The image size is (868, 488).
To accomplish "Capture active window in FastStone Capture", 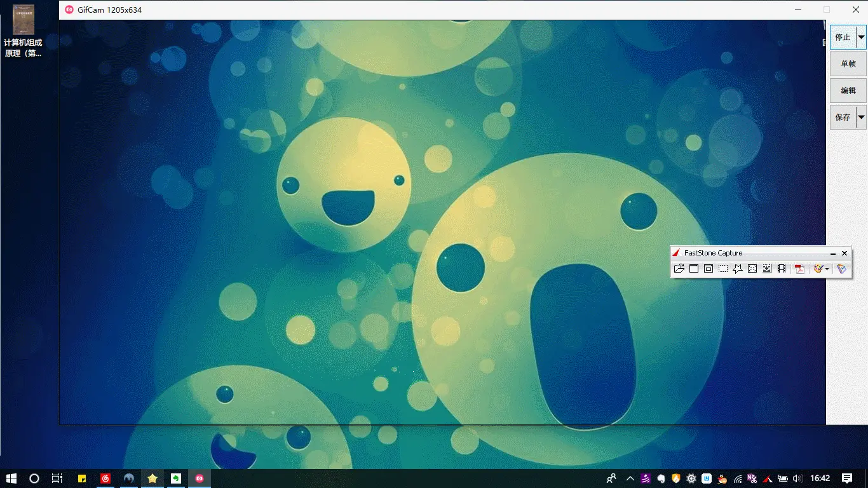I will click(694, 269).
